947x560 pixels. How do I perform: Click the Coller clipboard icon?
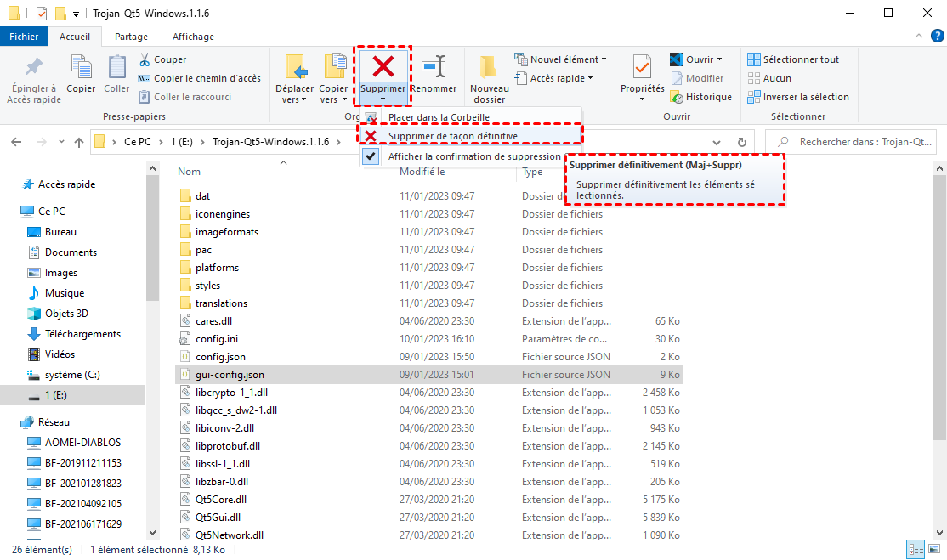116,66
